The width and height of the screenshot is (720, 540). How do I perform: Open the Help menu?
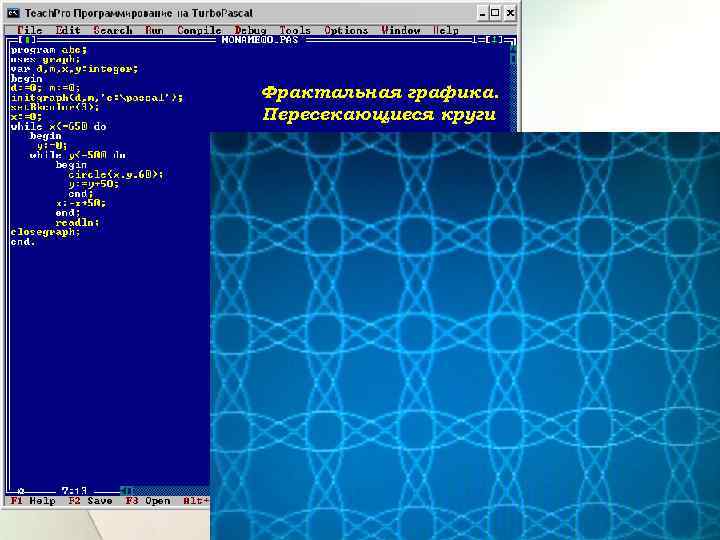coord(445,30)
